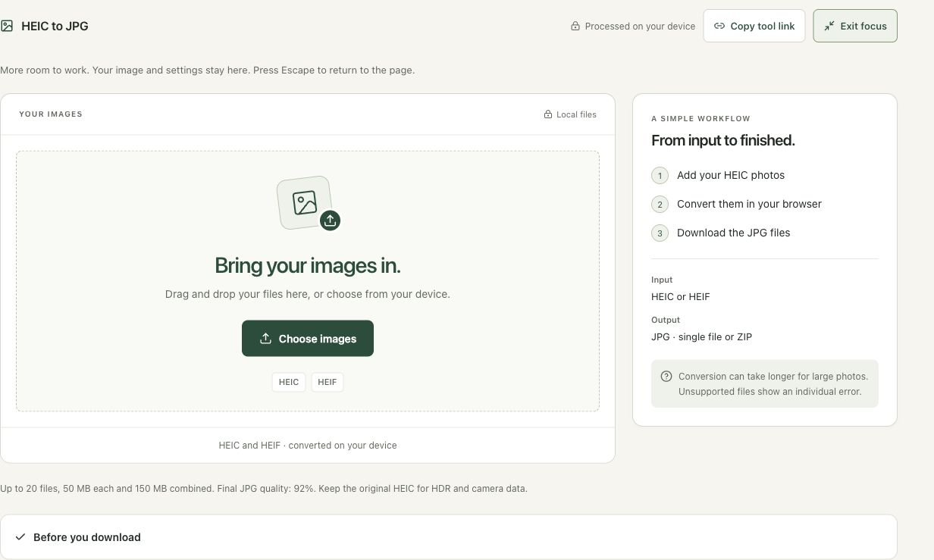
Task: Click the 'From input to finished.' heading
Action: click(723, 140)
